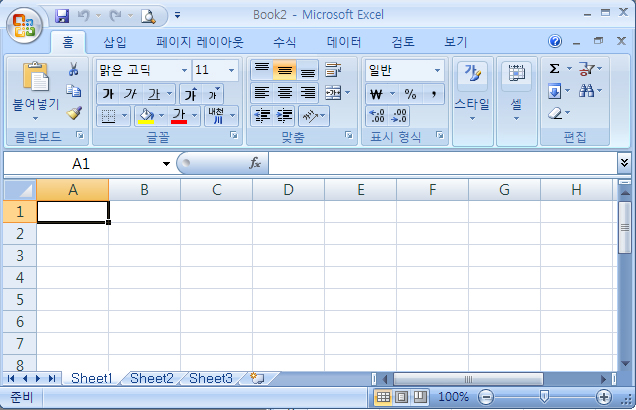Activate the format painter brush
The width and height of the screenshot is (636, 410).
click(74, 113)
